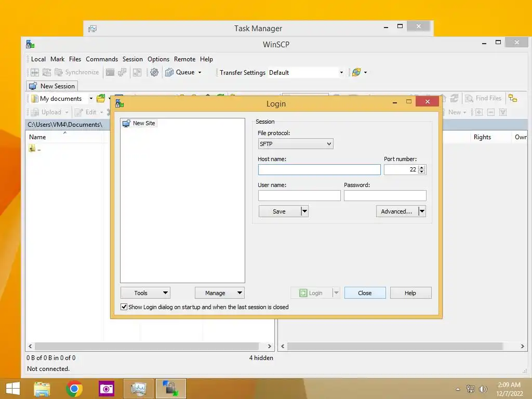Toggle Show Login dialog on startup checkbox
This screenshot has width=532, height=399.
pos(124,307)
